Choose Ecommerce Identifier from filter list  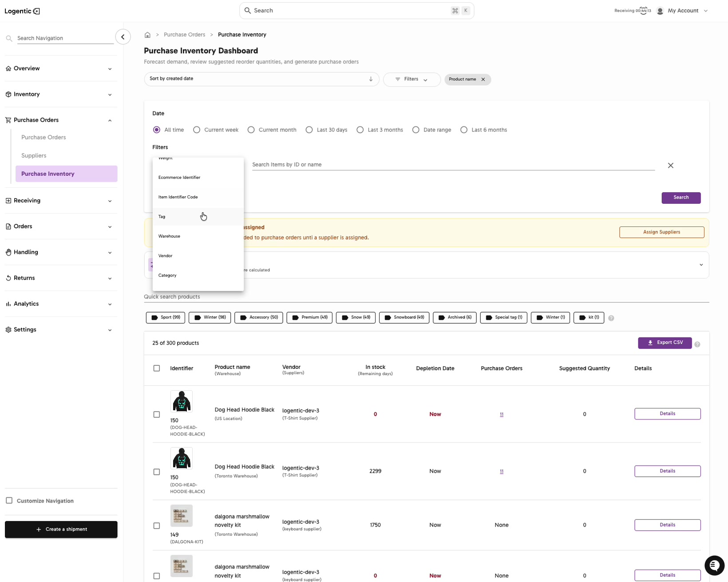(x=198, y=178)
